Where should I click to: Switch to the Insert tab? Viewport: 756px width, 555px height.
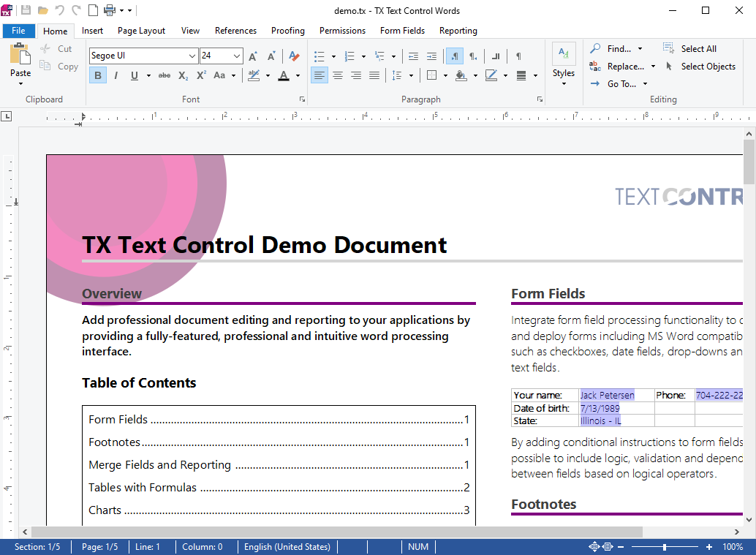click(x=92, y=31)
